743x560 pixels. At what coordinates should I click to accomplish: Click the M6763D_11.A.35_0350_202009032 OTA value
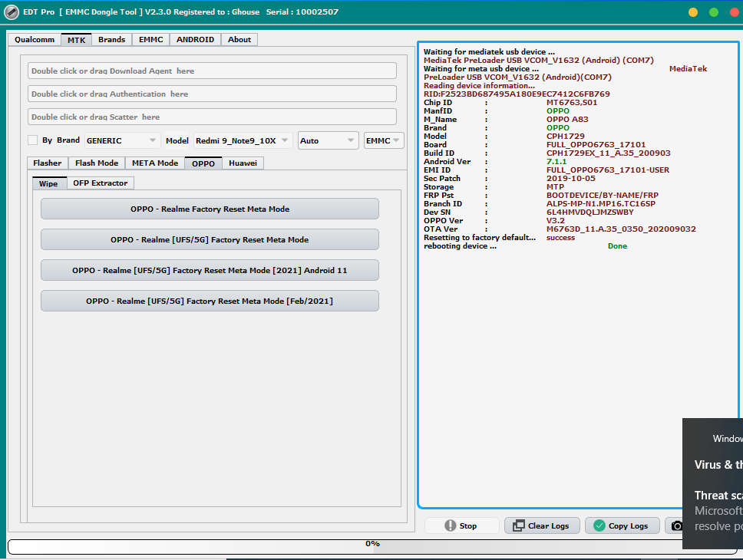(x=621, y=229)
